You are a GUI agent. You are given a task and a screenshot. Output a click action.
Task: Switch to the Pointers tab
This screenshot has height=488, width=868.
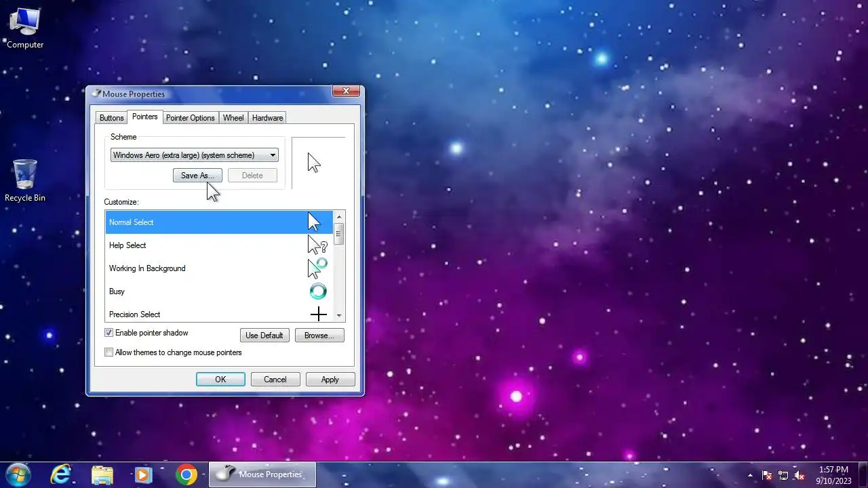pyautogui.click(x=145, y=117)
